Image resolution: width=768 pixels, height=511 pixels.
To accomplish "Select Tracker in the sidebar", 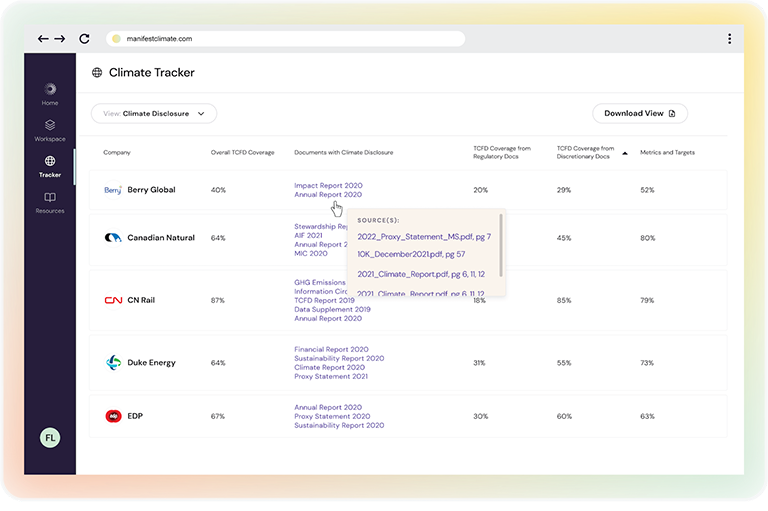I will point(50,167).
